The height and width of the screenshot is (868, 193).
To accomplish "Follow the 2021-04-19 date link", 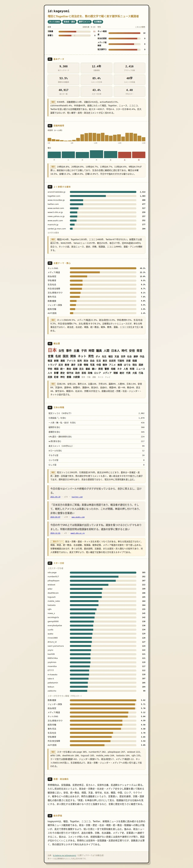I will click(55, 497).
